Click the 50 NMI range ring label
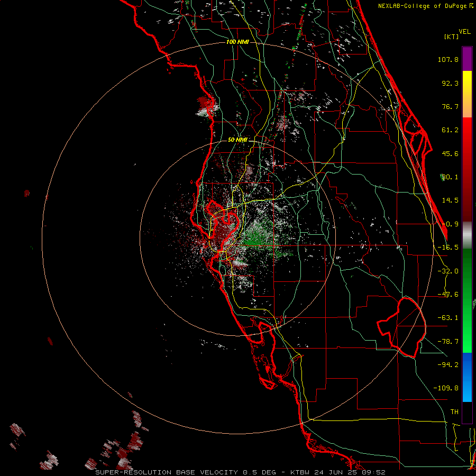Viewport: 476px width, 476px height. (237, 140)
